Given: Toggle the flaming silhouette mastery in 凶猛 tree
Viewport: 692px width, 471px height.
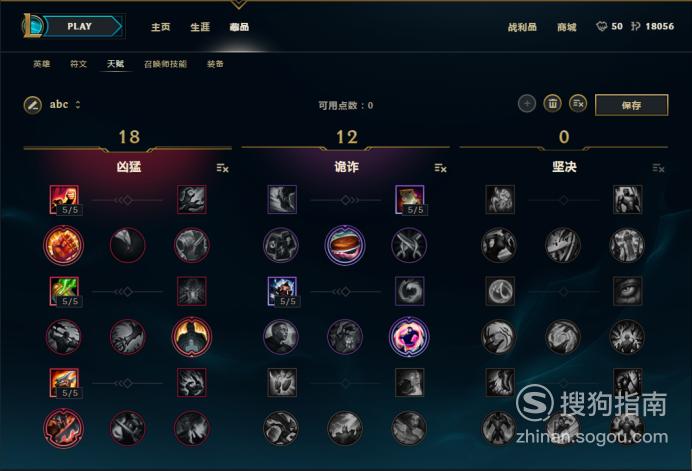Looking at the screenshot, I should [192, 337].
